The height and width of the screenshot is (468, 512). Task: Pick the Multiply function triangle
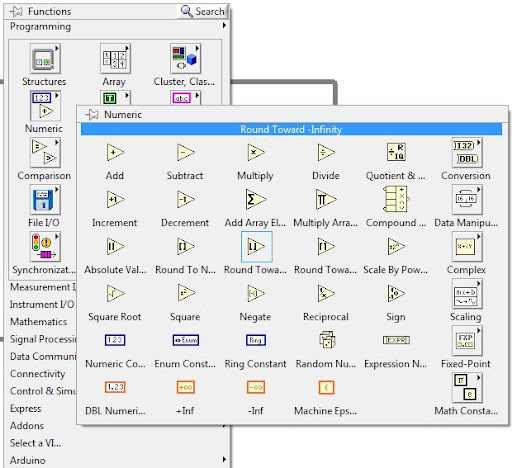[256, 153]
